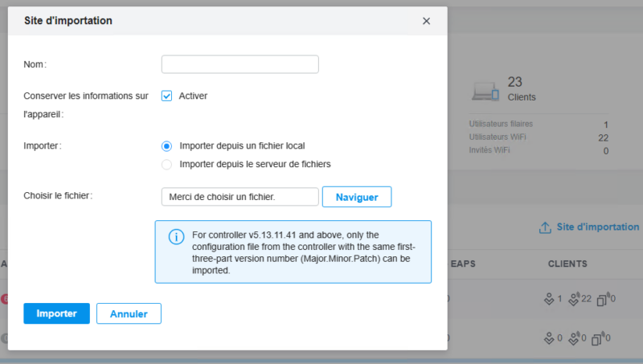Screen dimensions: 643x364
Task: Click the clients devices icon near 23
Action: (x=485, y=91)
